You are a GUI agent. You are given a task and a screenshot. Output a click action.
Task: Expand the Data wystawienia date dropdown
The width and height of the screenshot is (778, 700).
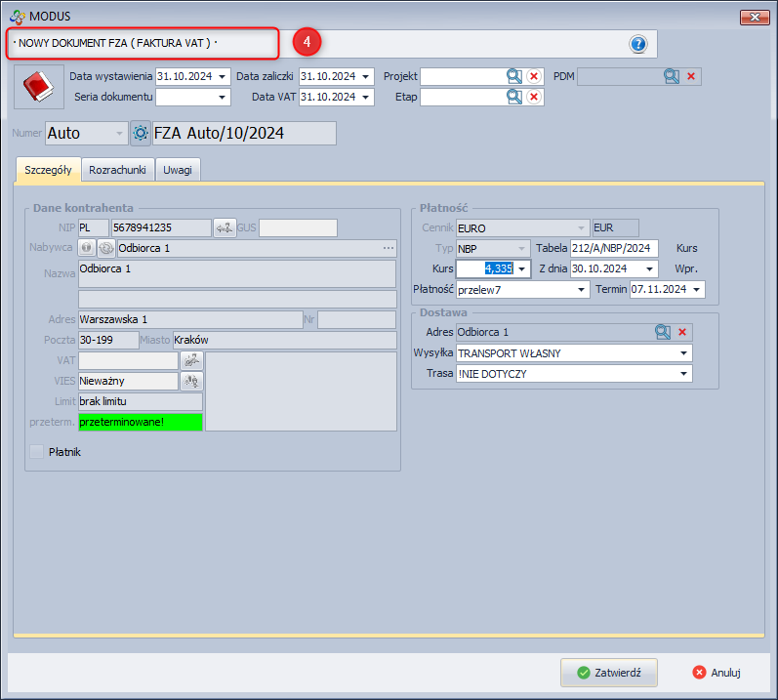223,76
